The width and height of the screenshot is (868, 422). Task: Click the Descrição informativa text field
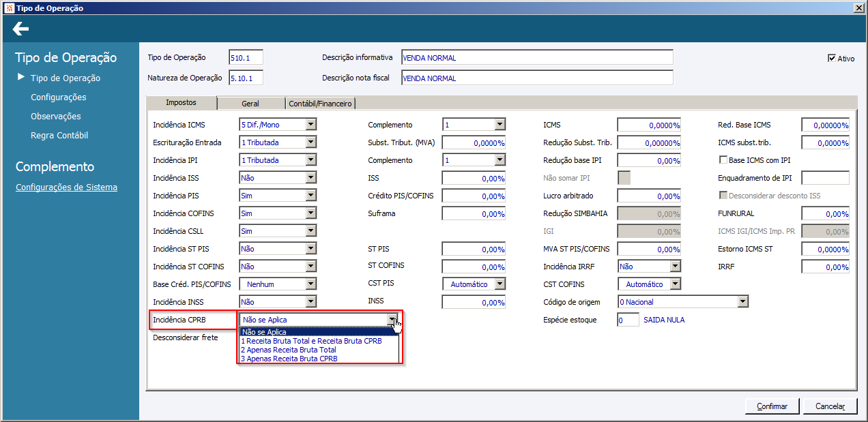(536, 58)
